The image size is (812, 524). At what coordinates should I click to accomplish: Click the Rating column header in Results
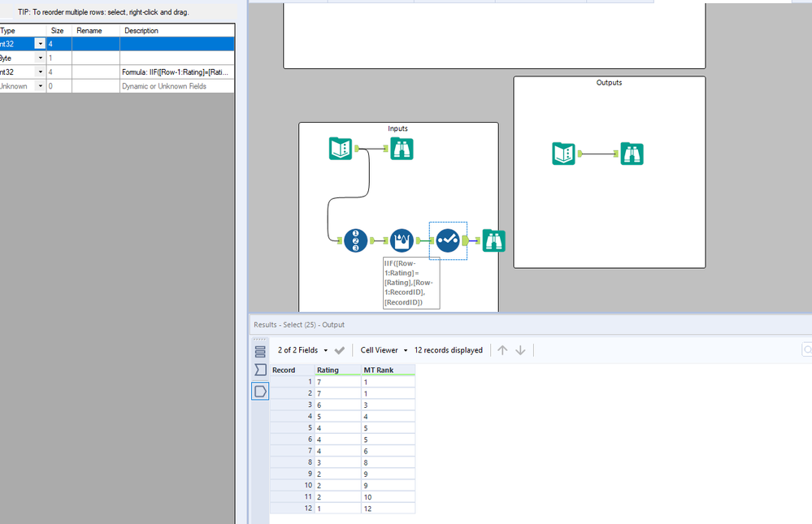(x=337, y=370)
